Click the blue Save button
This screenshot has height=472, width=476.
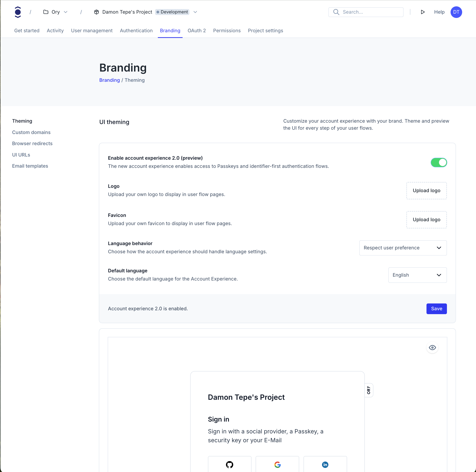[x=436, y=309]
